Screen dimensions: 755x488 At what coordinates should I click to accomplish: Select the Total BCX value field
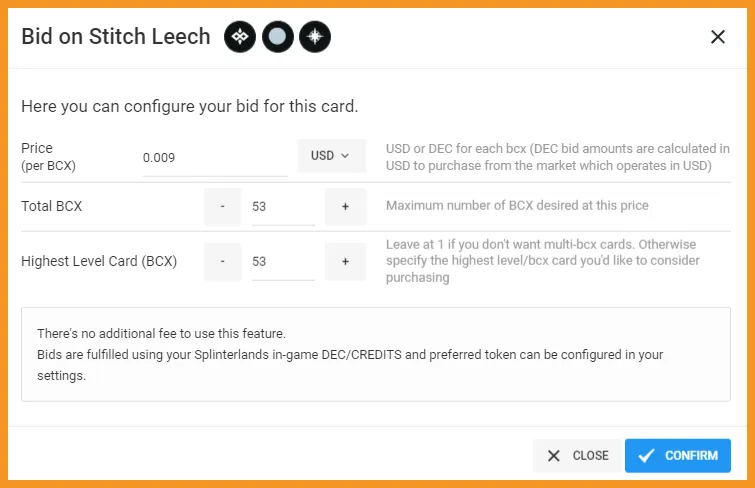coord(283,207)
